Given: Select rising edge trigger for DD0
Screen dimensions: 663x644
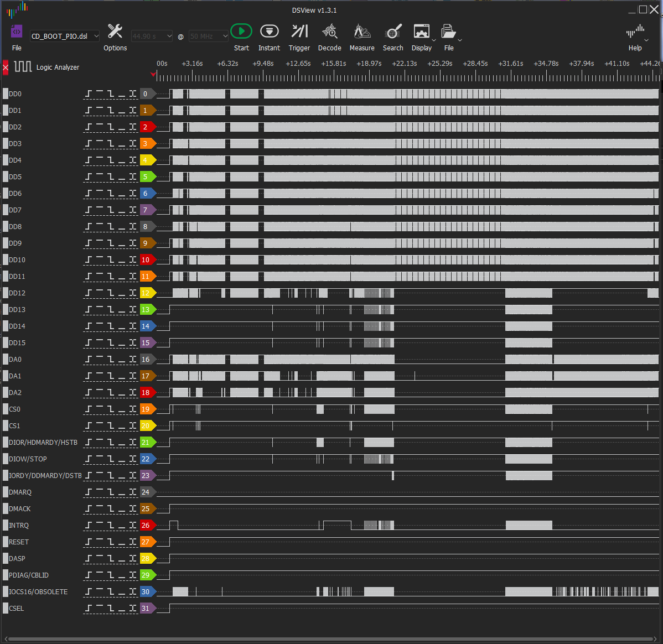Looking at the screenshot, I should (x=88, y=94).
